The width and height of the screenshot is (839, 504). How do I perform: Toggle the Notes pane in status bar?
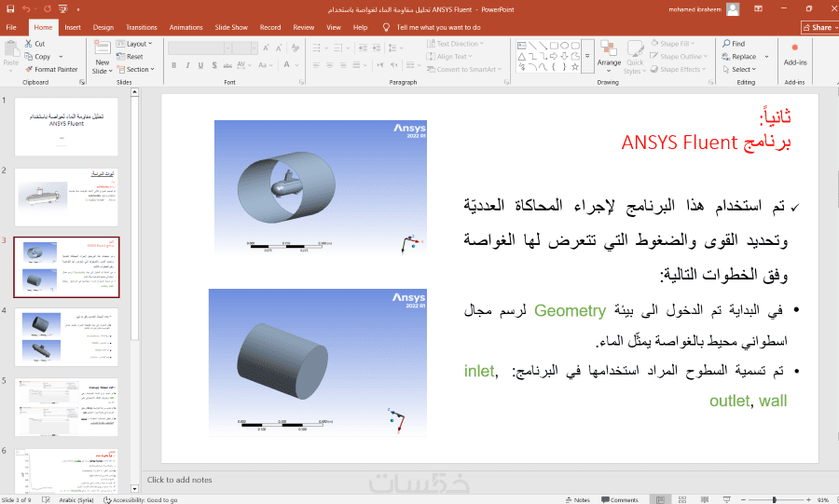(578, 499)
